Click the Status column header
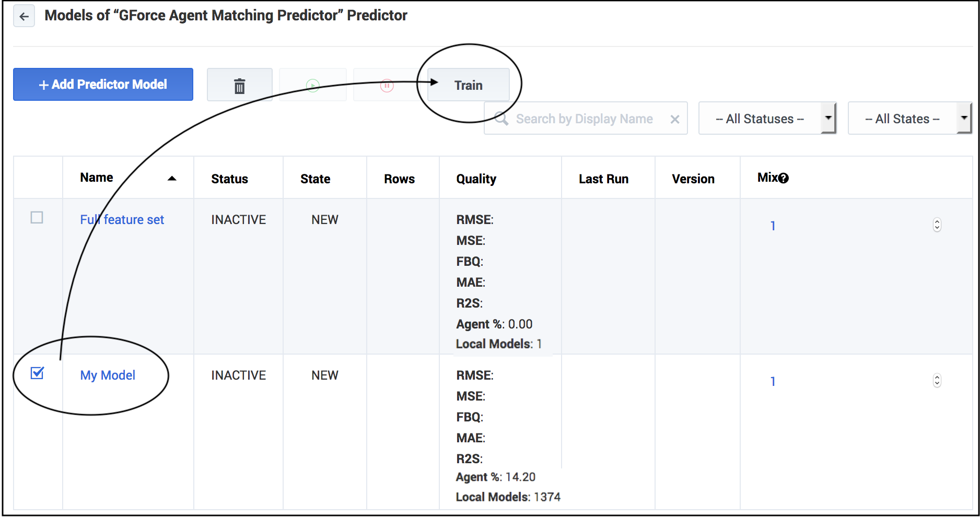Screen dimensions: 980x517 tap(229, 179)
